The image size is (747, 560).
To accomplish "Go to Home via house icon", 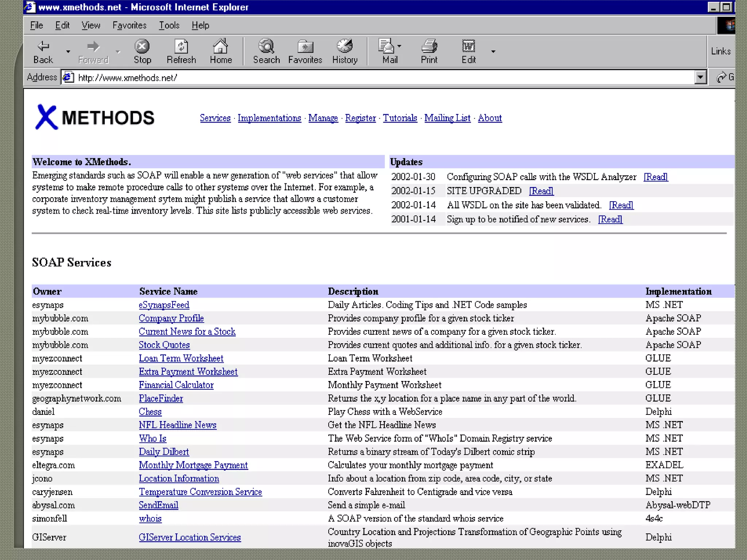I will click(x=220, y=47).
